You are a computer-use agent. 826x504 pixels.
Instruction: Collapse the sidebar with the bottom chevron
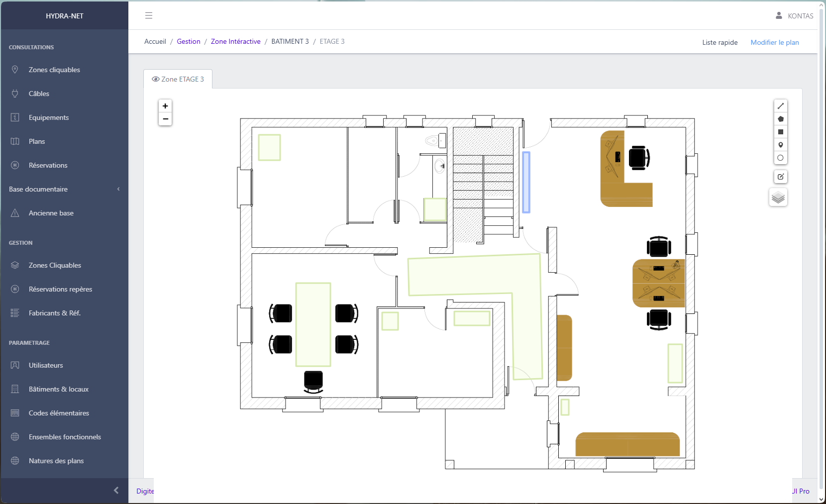[x=116, y=491]
